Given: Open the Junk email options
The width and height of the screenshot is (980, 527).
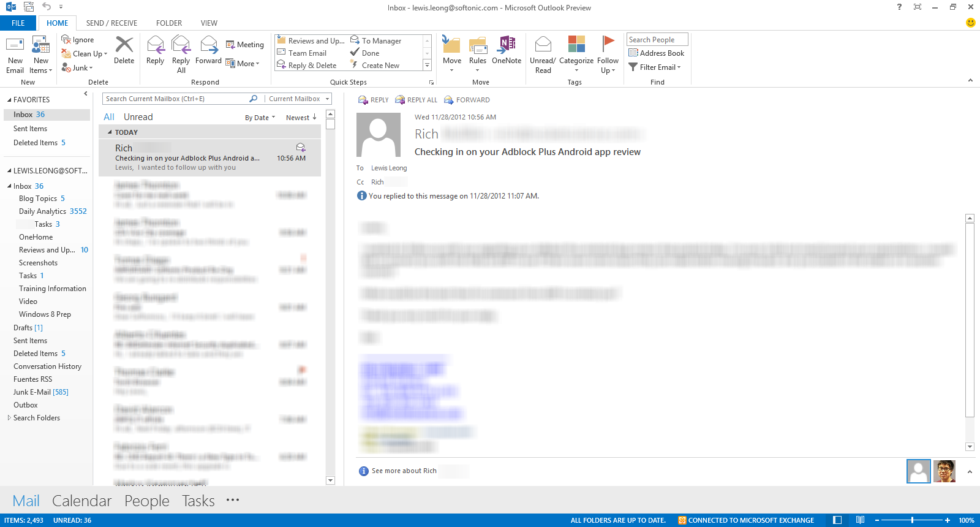Looking at the screenshot, I should point(77,68).
